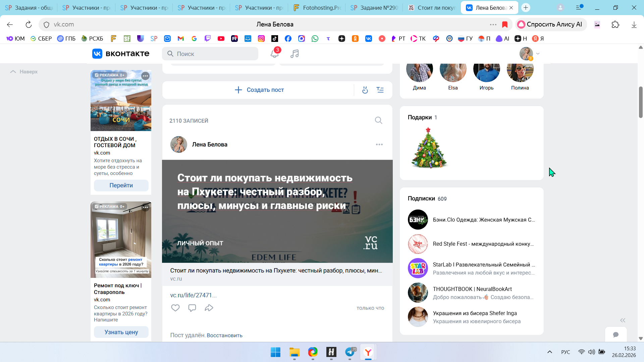
Task: Open VK notifications bell
Action: [x=274, y=54]
